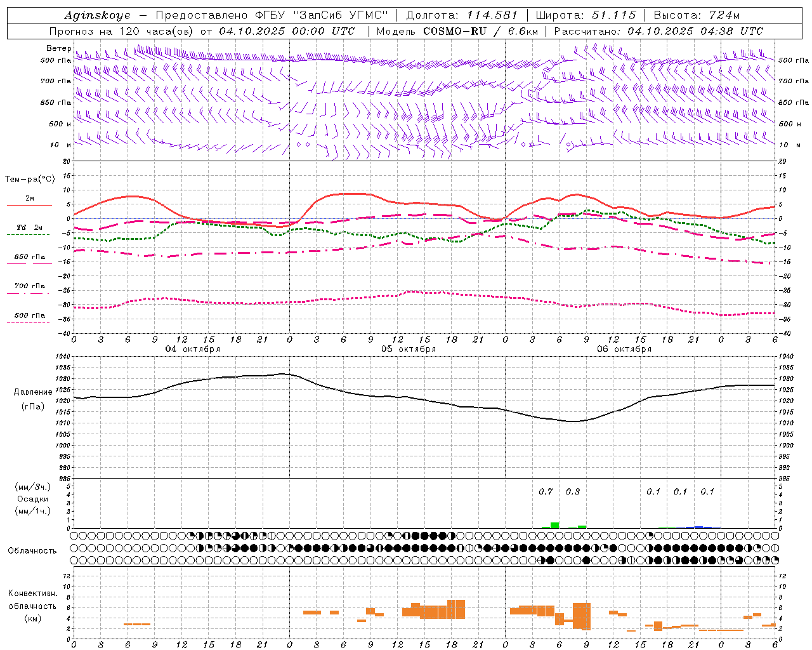
Task: Click the "Высота: 724м" header field
Action: tap(696, 15)
